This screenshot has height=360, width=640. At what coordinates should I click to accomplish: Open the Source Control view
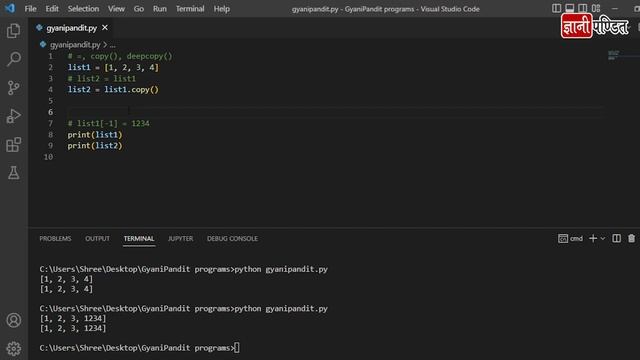[x=13, y=88]
